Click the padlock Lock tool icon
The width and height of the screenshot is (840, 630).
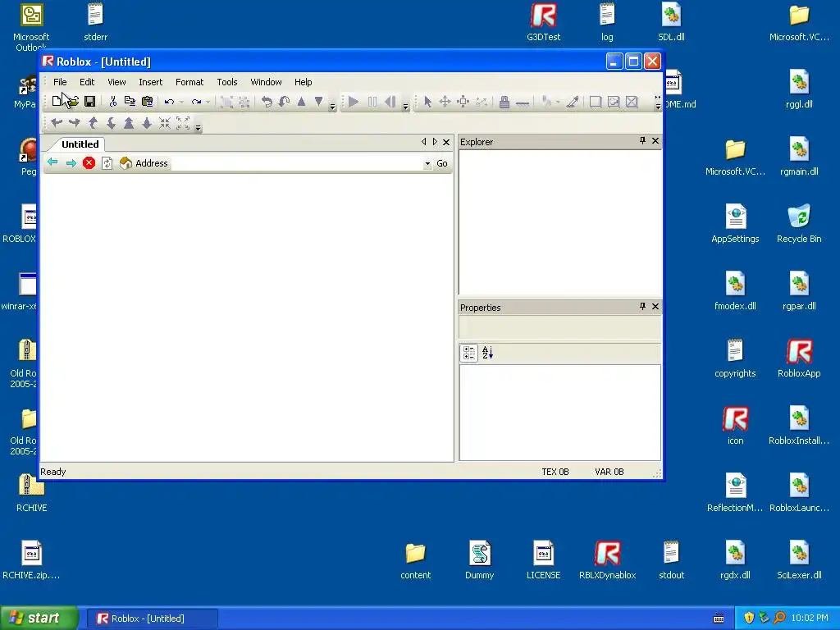pyautogui.click(x=504, y=102)
